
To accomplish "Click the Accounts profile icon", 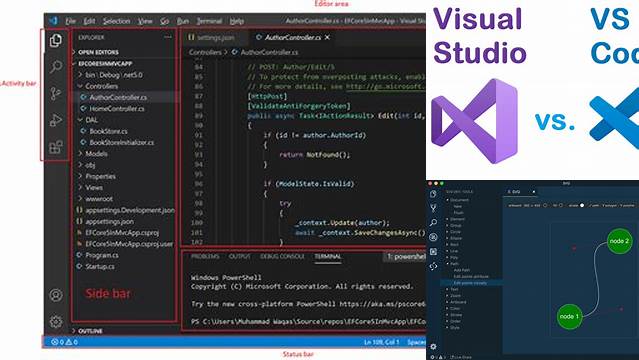I will [x=56, y=295].
